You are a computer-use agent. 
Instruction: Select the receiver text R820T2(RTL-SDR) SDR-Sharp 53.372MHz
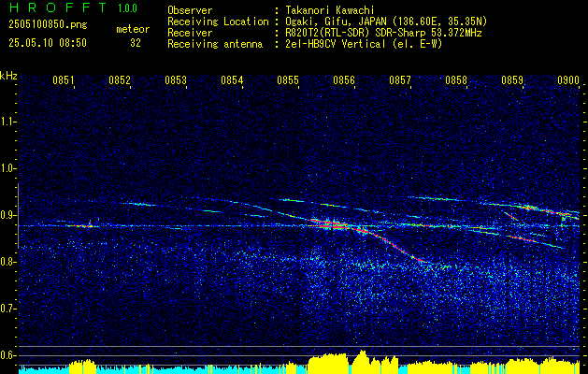coord(383,33)
